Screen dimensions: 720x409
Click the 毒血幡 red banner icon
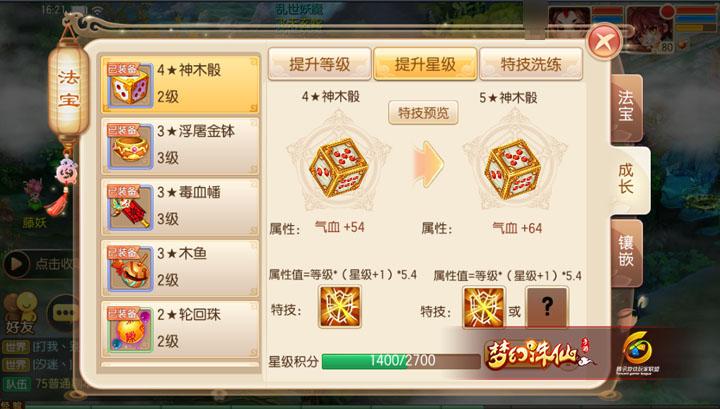[130, 207]
